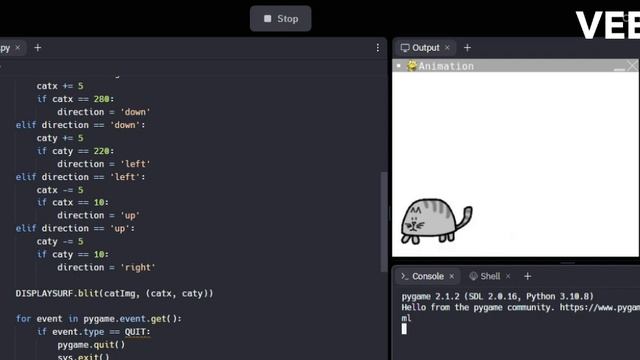Image resolution: width=640 pixels, height=360 pixels.
Task: Click the 'pygame 2.1.2' console output line
Action: 498,296
